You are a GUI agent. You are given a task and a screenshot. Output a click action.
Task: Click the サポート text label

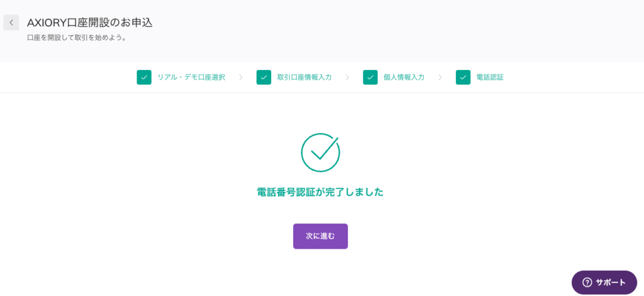[611, 282]
